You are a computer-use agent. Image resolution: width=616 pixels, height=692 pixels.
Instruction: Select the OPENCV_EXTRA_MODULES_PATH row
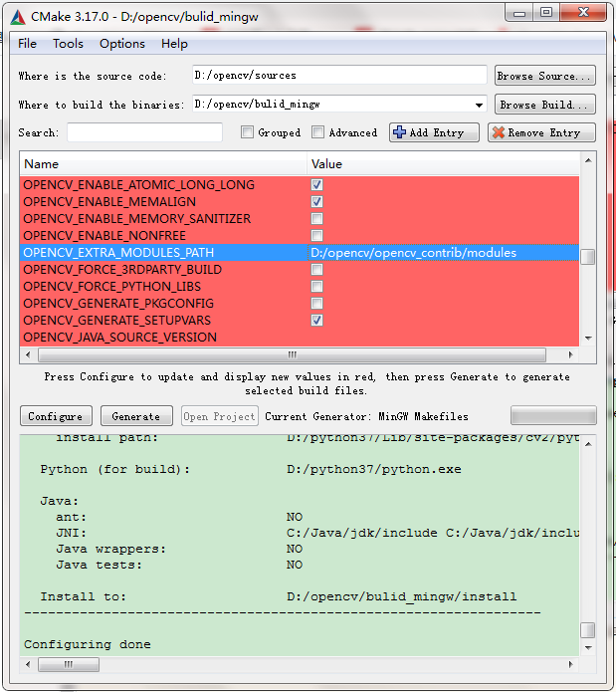point(299,253)
